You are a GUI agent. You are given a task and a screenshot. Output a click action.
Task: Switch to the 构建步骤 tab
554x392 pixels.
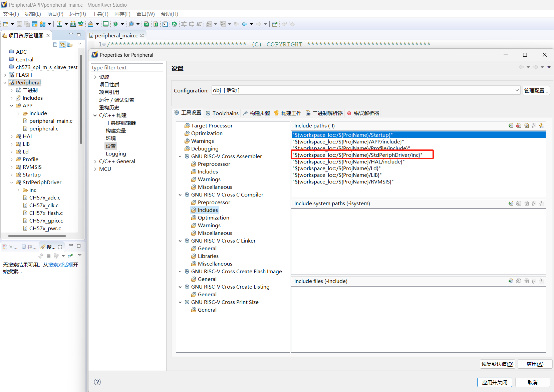click(x=256, y=113)
